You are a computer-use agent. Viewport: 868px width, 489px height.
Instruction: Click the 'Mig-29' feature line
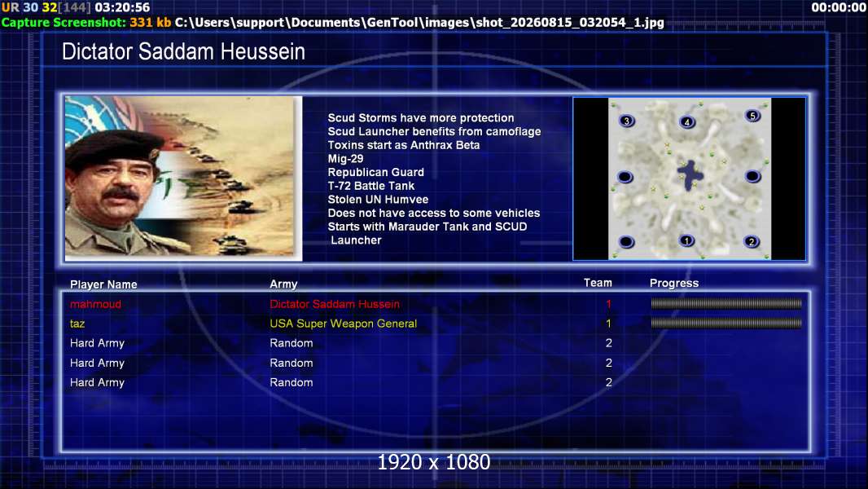click(x=345, y=159)
